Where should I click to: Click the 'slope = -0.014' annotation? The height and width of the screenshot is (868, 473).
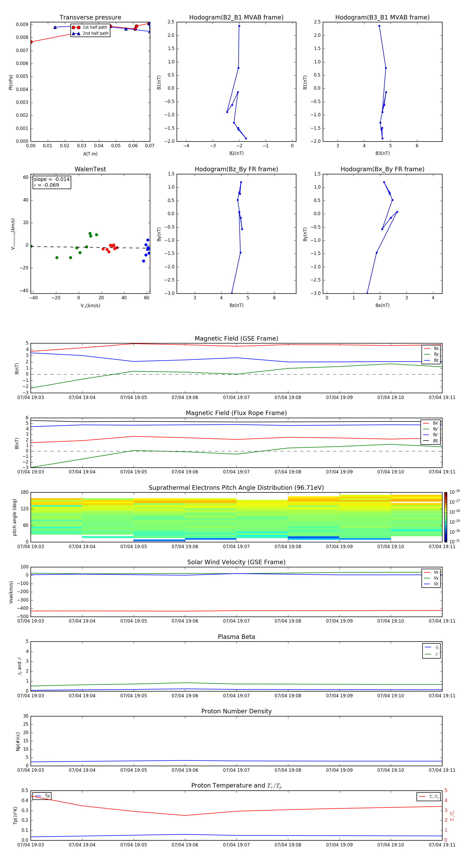(x=52, y=179)
